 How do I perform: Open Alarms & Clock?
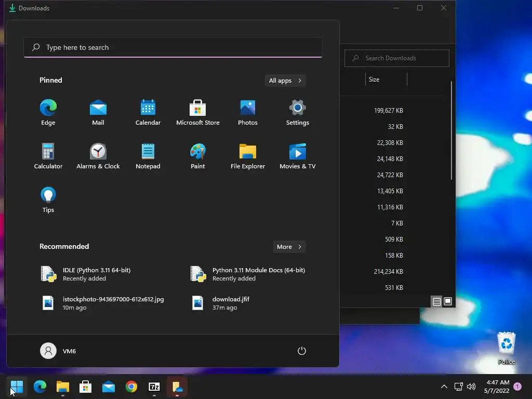[x=98, y=156]
